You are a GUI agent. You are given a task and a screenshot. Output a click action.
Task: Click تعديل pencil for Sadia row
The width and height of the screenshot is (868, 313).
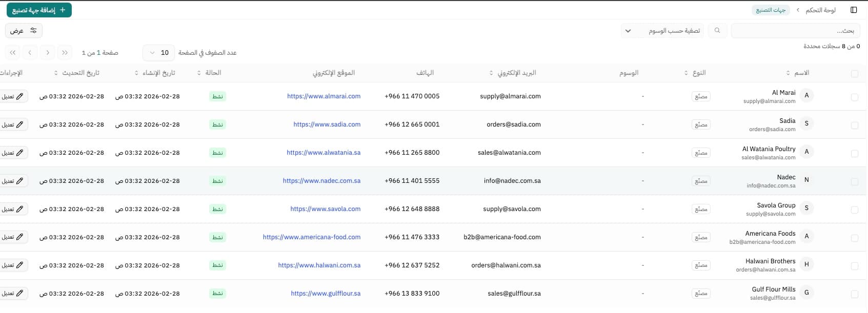tap(13, 124)
